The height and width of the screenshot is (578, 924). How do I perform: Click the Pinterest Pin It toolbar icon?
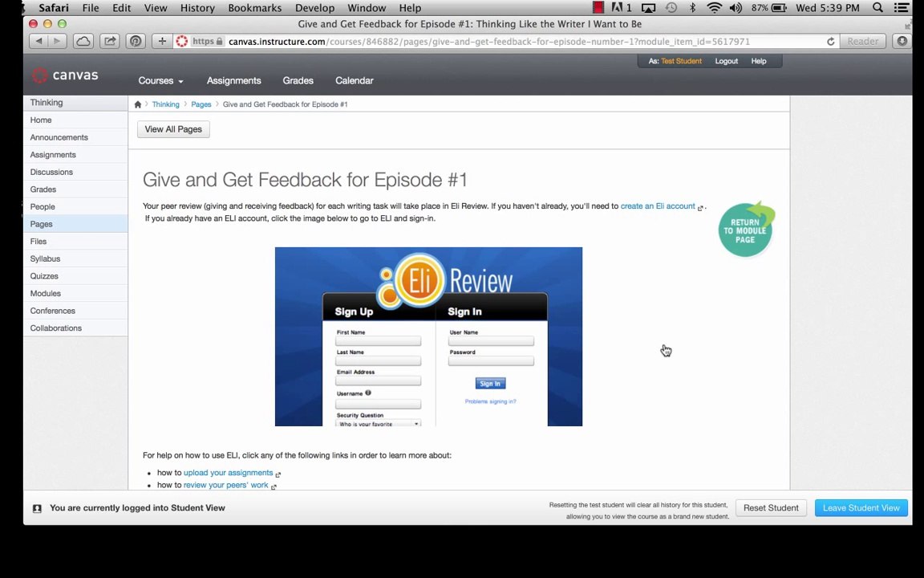(136, 41)
